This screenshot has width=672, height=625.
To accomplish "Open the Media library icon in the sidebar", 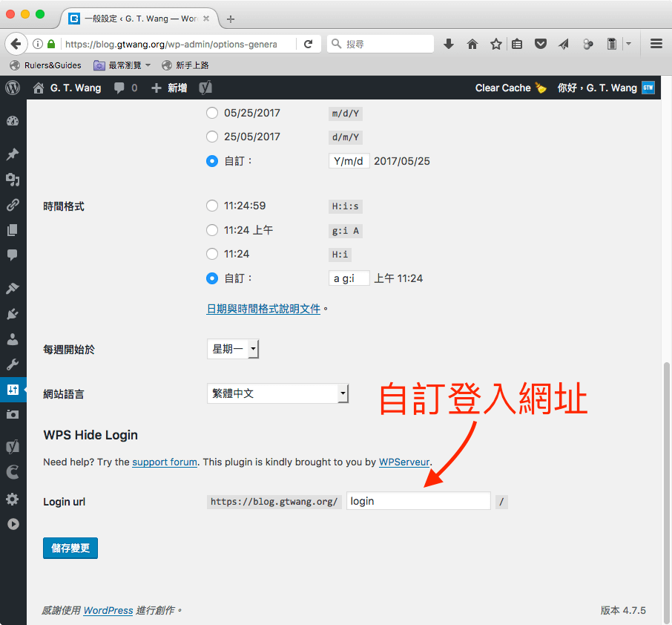I will click(x=12, y=179).
